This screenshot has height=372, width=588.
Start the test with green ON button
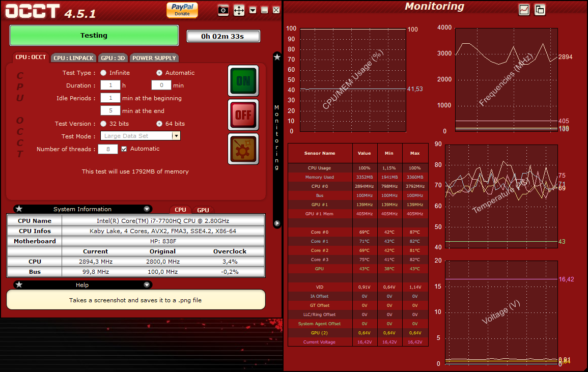(x=243, y=80)
